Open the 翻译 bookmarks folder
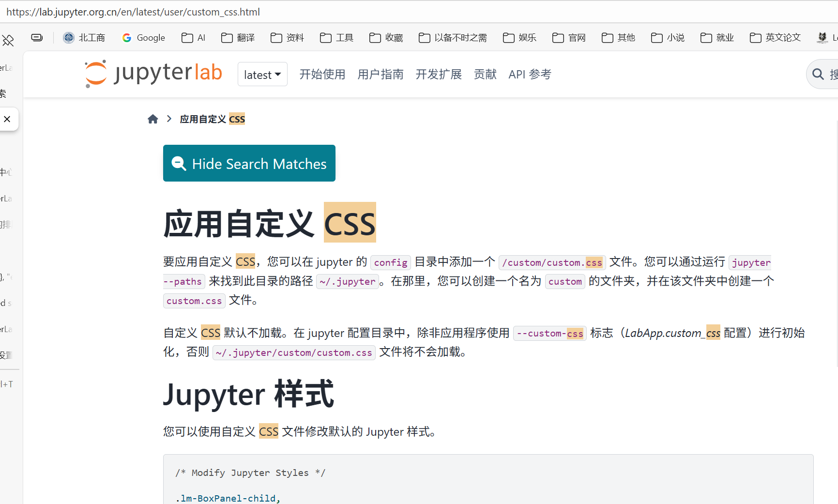 pos(238,38)
